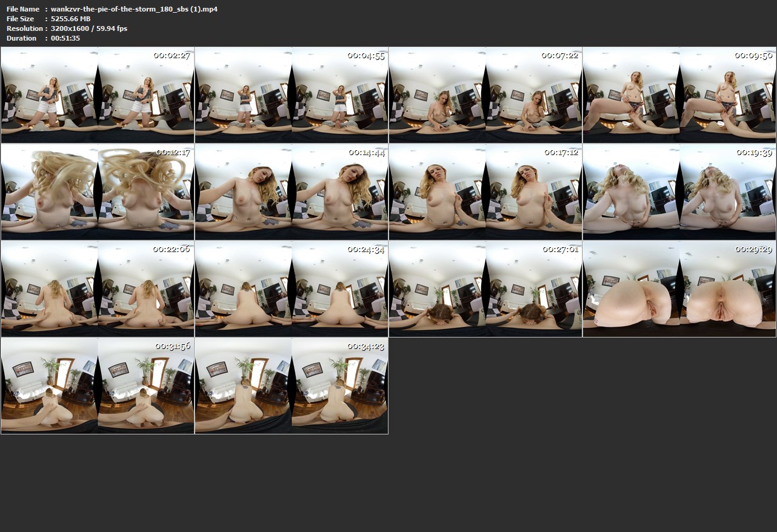Image resolution: width=777 pixels, height=532 pixels.
Task: Choose the frame stamped 00:17:12
Action: pos(485,192)
